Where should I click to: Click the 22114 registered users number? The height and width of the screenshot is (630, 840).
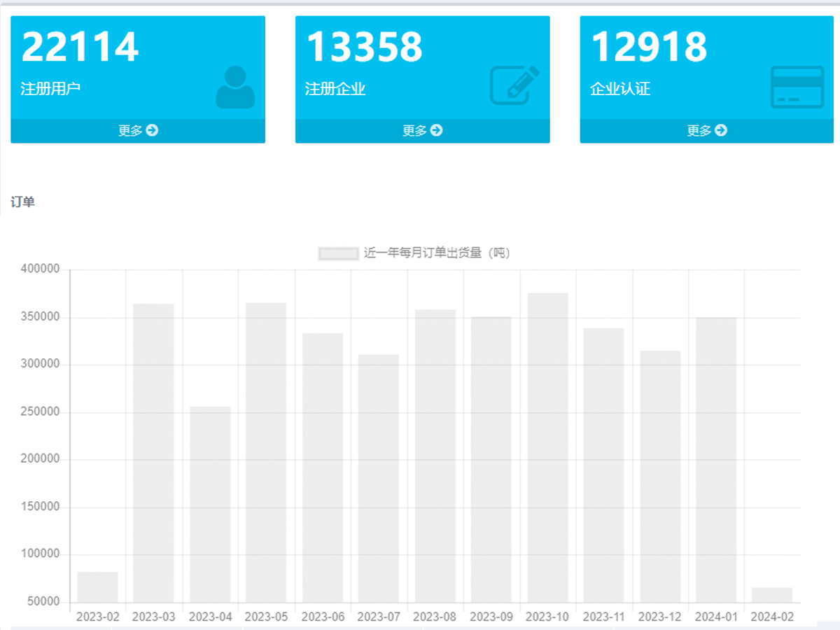click(x=80, y=47)
